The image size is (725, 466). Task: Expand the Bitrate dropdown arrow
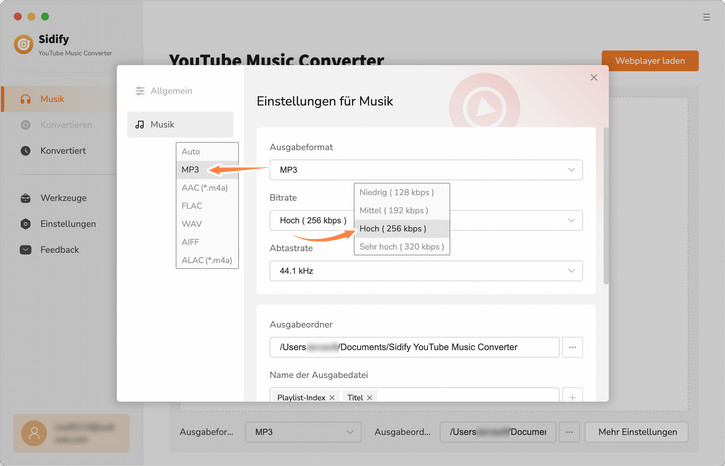point(571,221)
